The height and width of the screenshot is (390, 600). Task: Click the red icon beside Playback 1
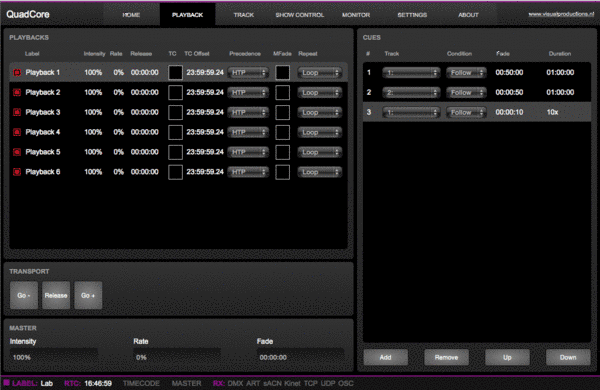17,72
